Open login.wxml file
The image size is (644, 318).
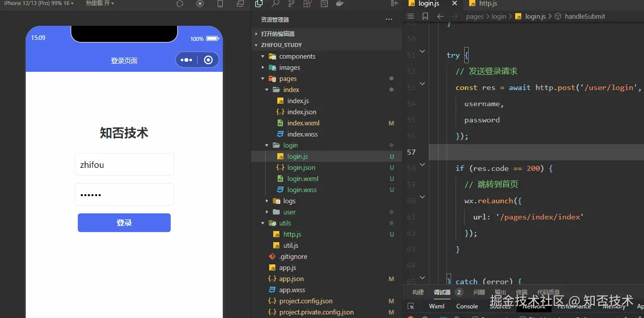click(x=303, y=178)
